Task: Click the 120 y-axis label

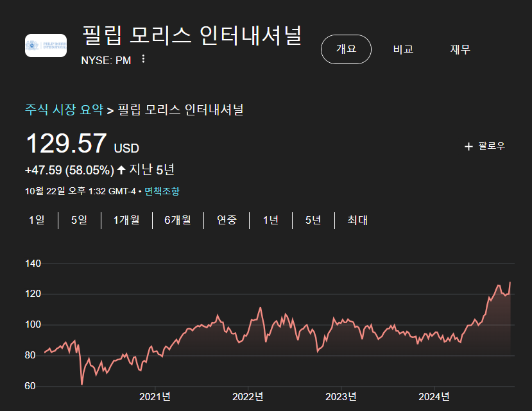Action: pos(33,294)
